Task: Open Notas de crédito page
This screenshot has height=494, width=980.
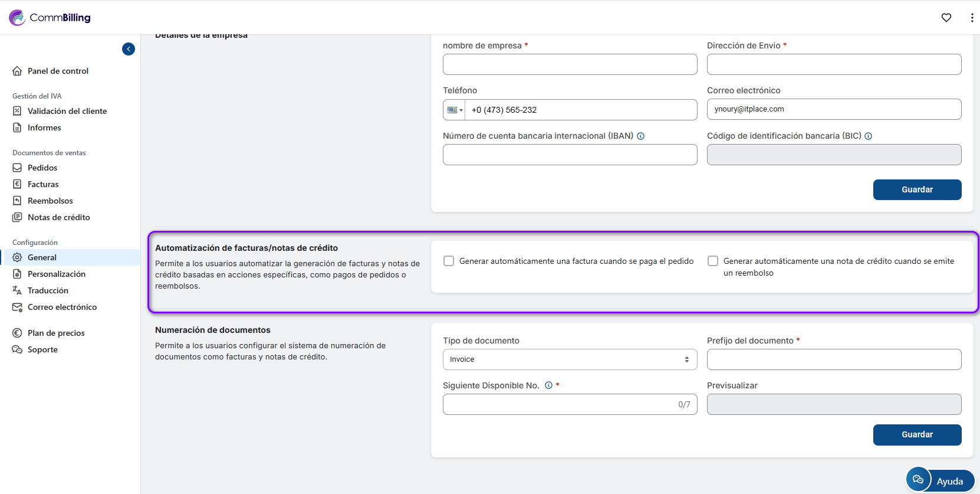Action: click(58, 217)
